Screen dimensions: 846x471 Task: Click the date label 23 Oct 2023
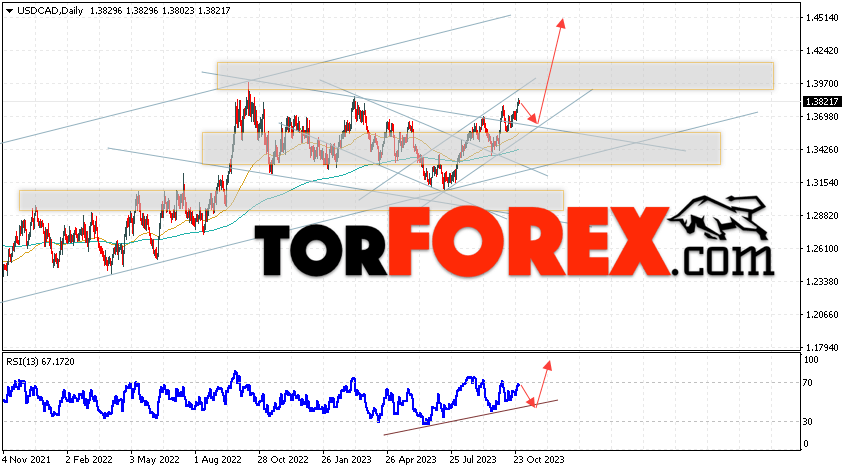(x=538, y=460)
